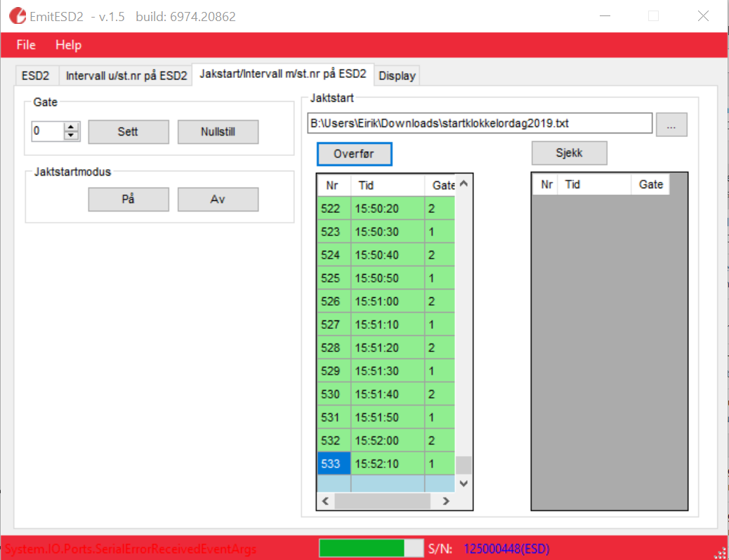Select the Jakstart/Intervall m/st.nr på ESD2 tab
This screenshot has width=729, height=560.
pos(282,74)
